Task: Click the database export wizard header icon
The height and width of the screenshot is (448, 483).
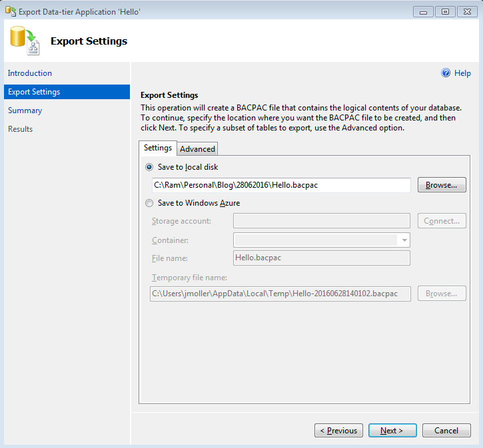Action: click(x=26, y=41)
